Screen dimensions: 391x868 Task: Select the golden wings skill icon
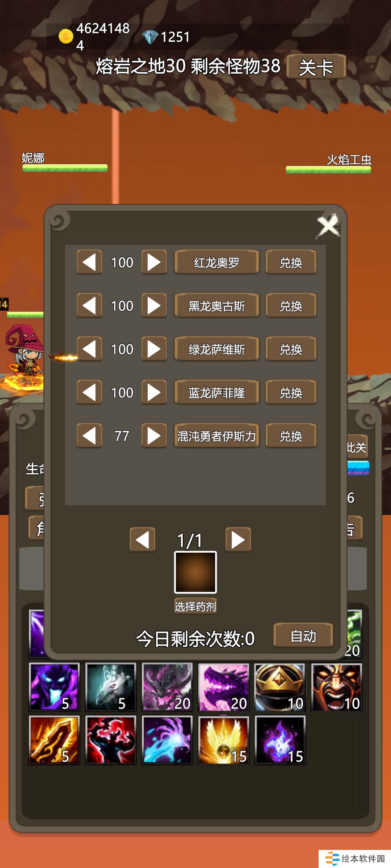[x=224, y=740]
